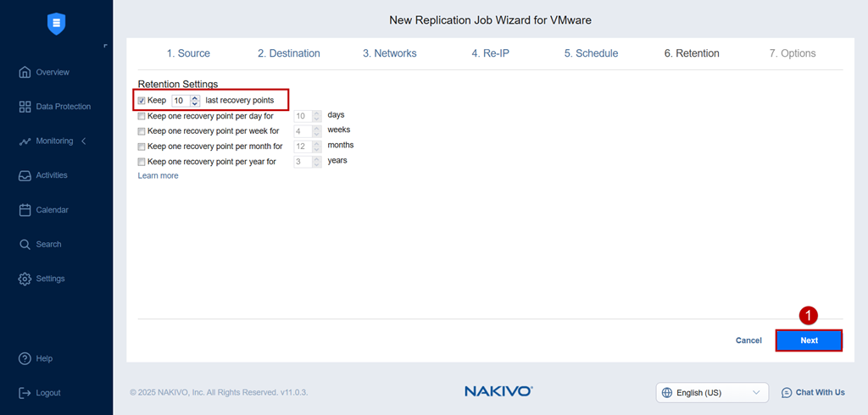Go to the 5. Schedule step
Viewport: 868px width, 415px height.
pyautogui.click(x=591, y=53)
